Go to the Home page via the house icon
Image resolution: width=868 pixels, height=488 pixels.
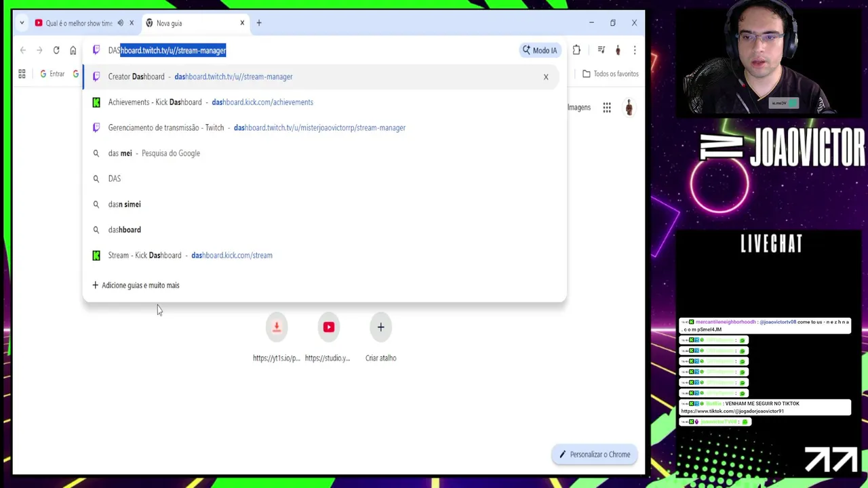[x=73, y=50]
